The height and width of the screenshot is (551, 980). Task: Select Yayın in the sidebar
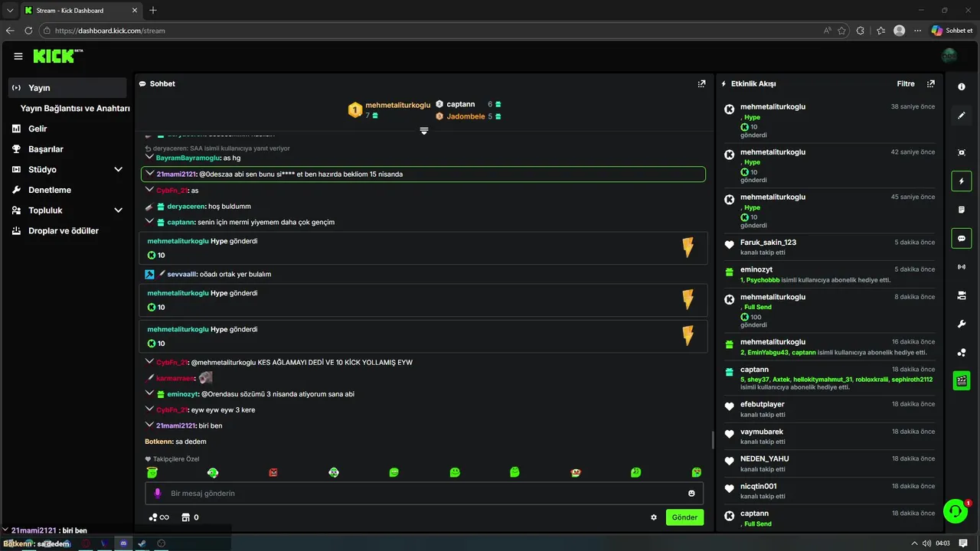[67, 88]
